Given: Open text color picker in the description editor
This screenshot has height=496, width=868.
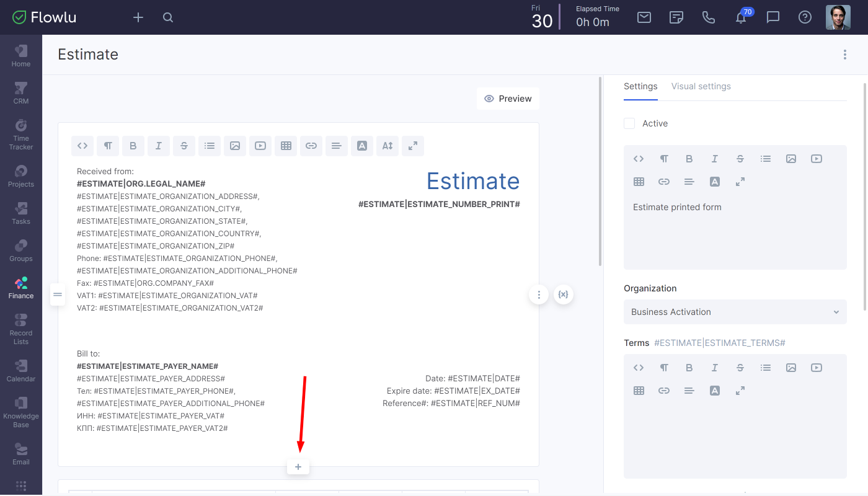Looking at the screenshot, I should [715, 182].
